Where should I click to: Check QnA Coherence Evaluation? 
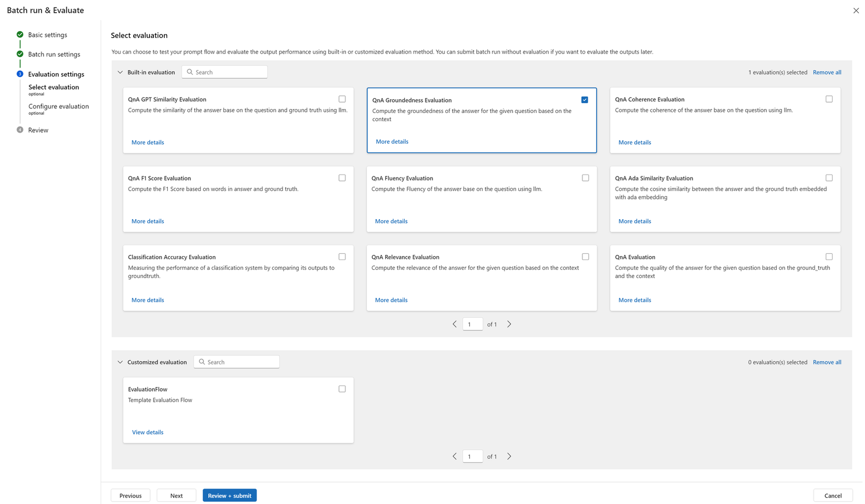pyautogui.click(x=829, y=99)
